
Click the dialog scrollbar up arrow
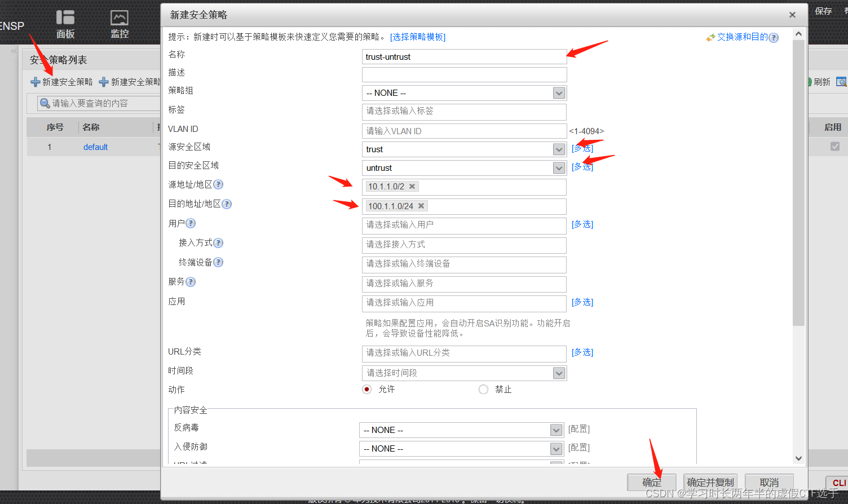(798, 34)
